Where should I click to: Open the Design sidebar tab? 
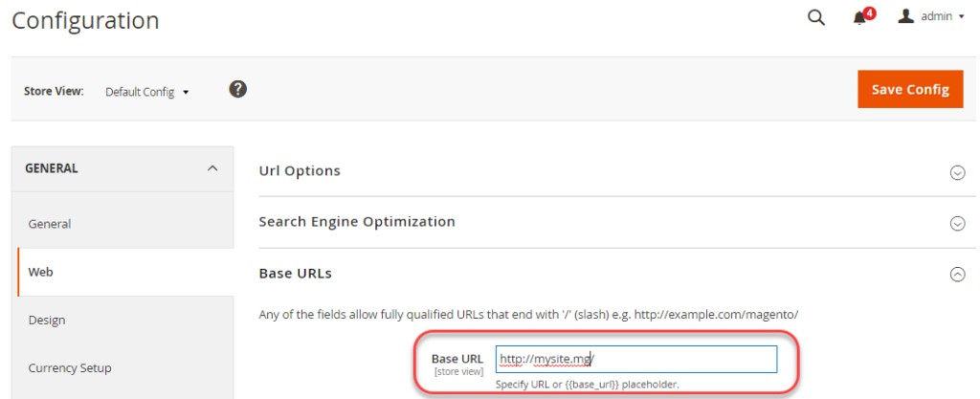122,321
